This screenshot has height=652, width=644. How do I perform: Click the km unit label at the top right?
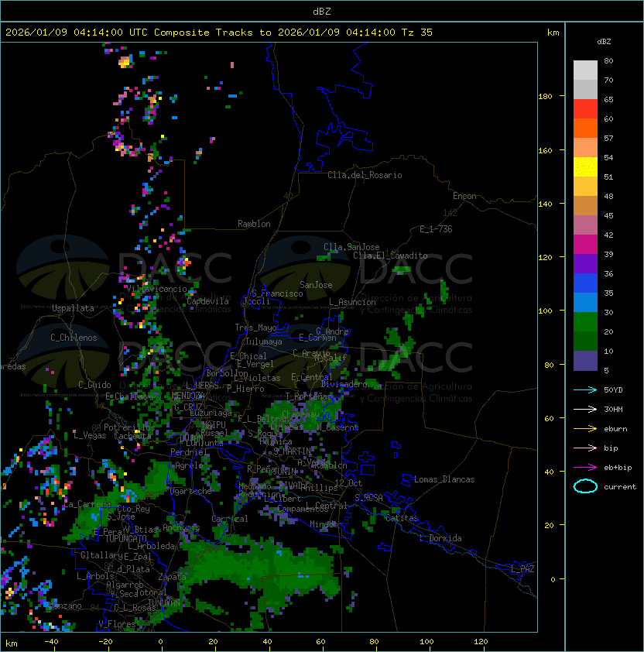[553, 33]
